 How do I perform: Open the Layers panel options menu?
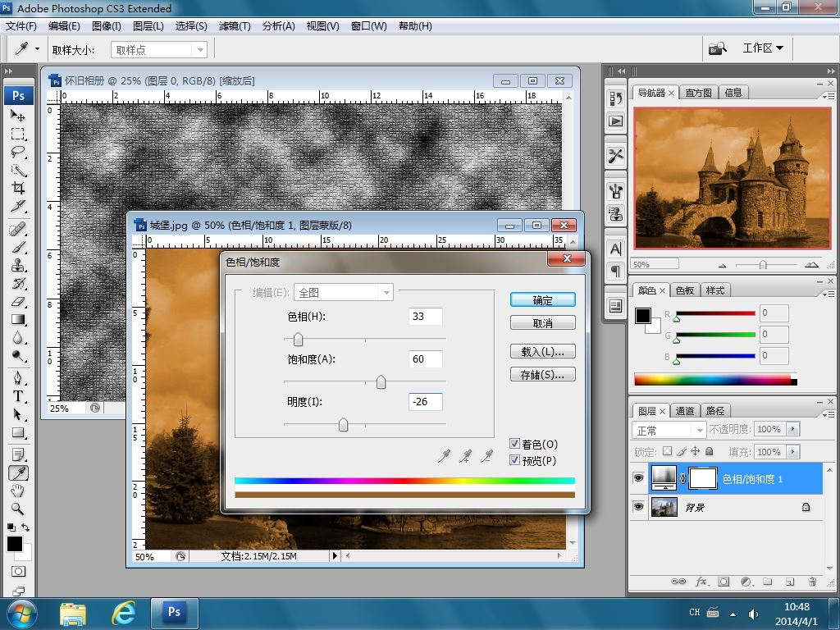coord(829,414)
